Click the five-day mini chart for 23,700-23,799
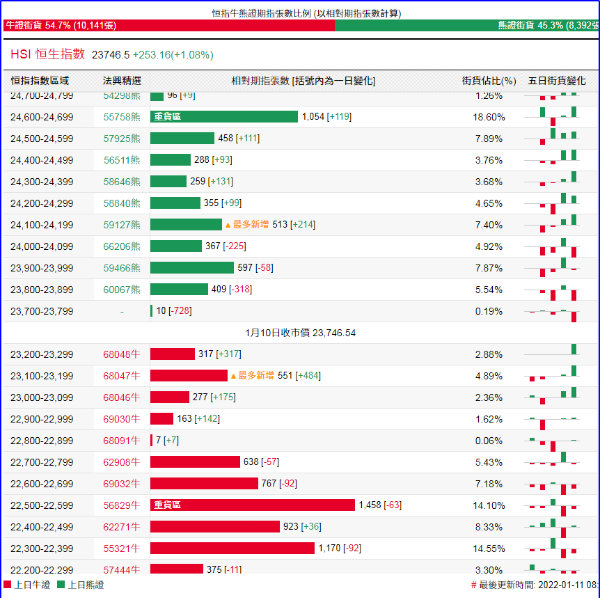This screenshot has height=598, width=600. click(x=551, y=315)
